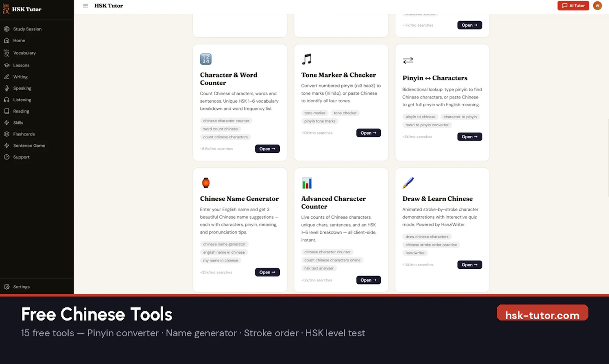Select Listening in sidebar
The height and width of the screenshot is (364, 609).
22,100
